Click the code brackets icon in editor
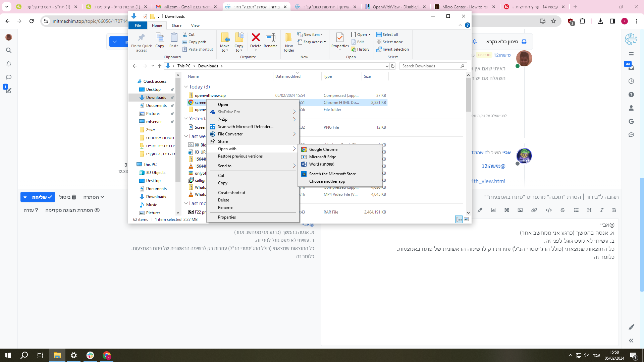The height and width of the screenshot is (362, 644). click(x=549, y=210)
